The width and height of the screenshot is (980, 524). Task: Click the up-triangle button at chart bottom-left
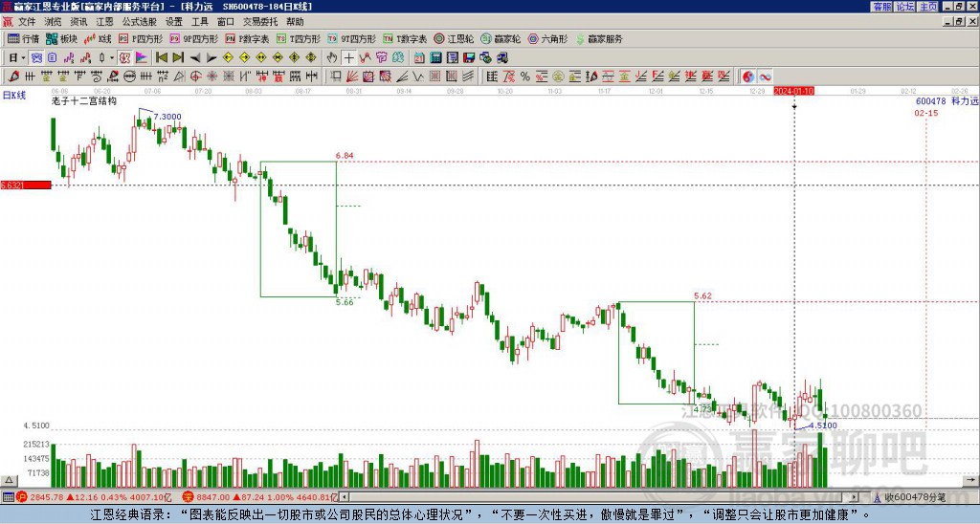[x=9, y=480]
